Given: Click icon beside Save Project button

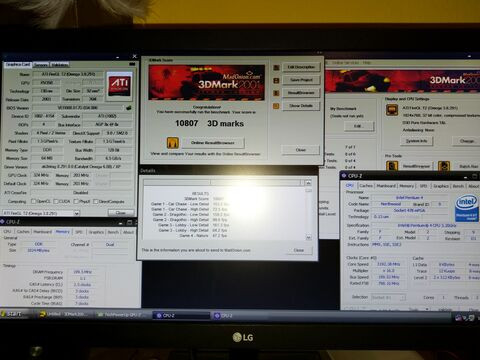Looking at the screenshot, I should [276, 80].
